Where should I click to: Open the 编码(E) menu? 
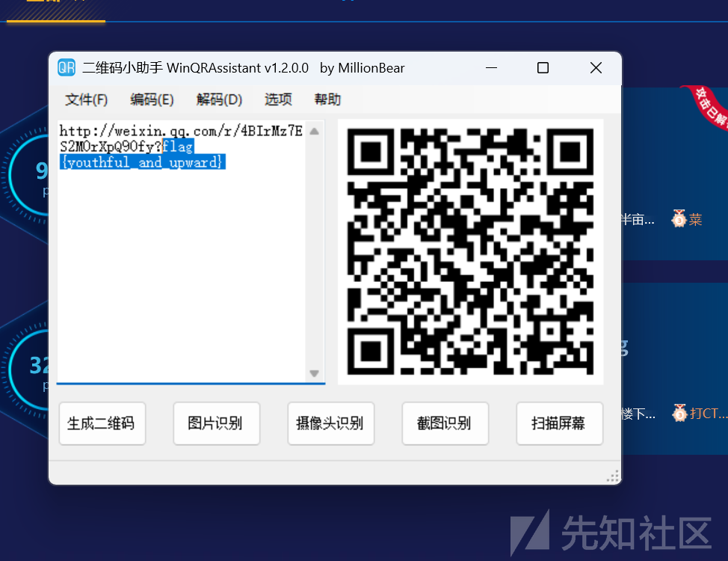click(x=152, y=99)
